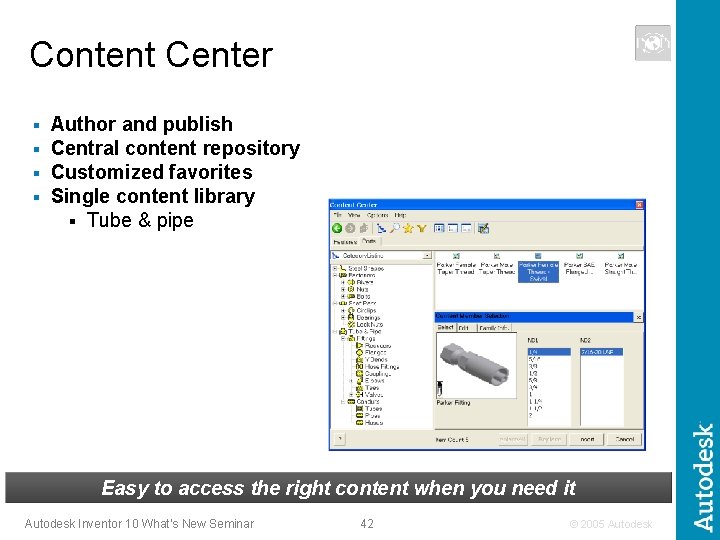Image resolution: width=720 pixels, height=540 pixels.
Task: Select Flanges in the tree
Action: click(x=375, y=353)
